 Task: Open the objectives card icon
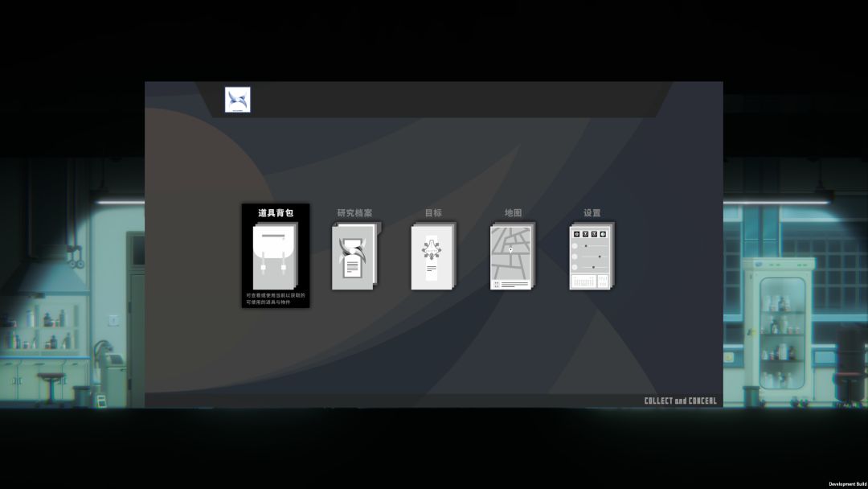(432, 257)
